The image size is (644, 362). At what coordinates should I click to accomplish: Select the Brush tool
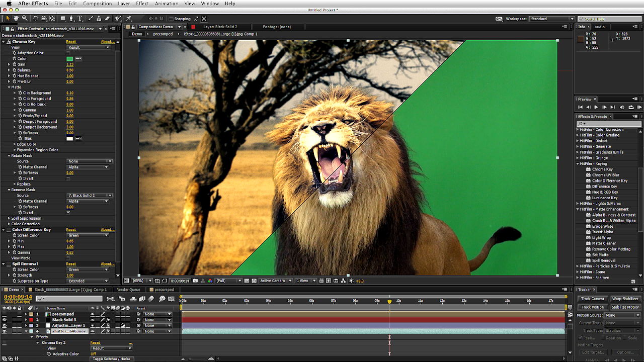click(x=91, y=18)
